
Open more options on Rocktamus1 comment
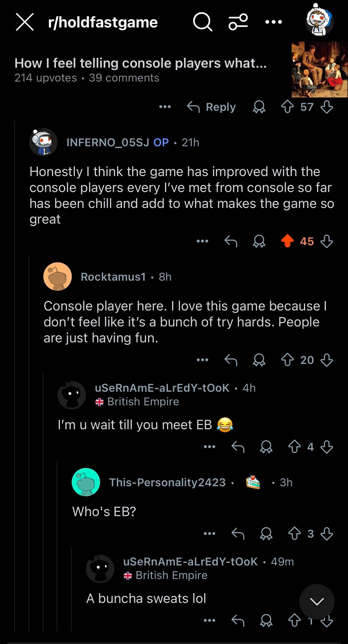(202, 360)
